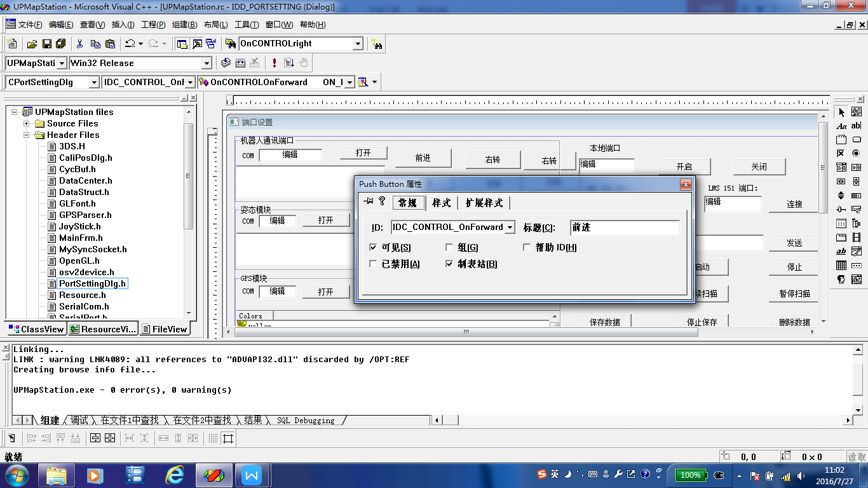Expand the Source Files tree folder
This screenshot has width=868, height=488.
(27, 123)
